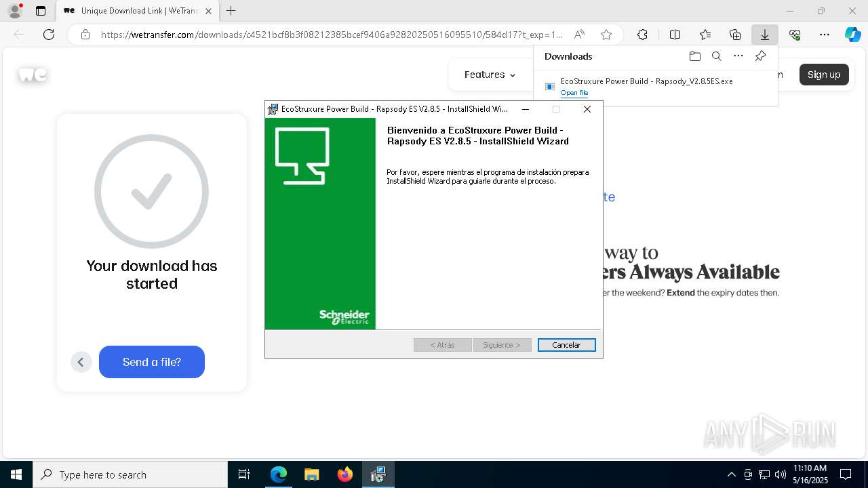Open File Explorer from taskbar
The height and width of the screenshot is (488, 868).
pyautogui.click(x=311, y=474)
